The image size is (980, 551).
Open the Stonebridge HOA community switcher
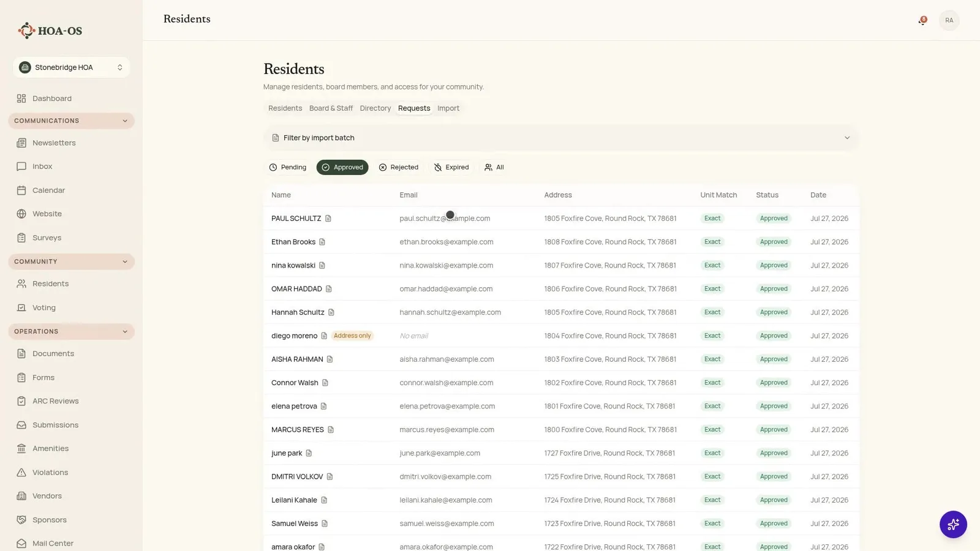[71, 67]
